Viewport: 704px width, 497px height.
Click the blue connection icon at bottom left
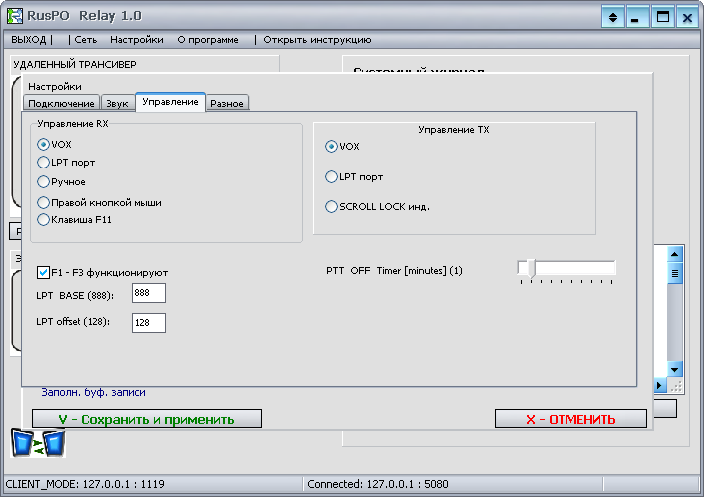(38, 442)
